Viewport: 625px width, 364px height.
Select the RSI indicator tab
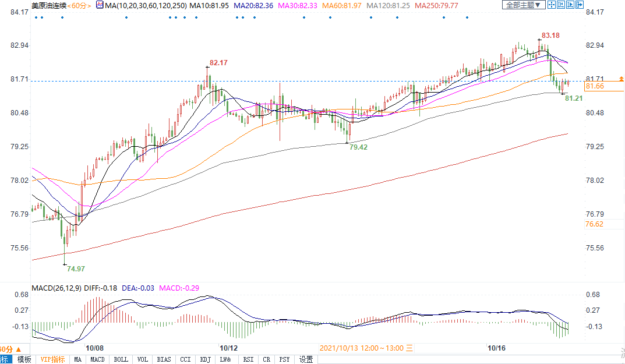click(x=248, y=359)
